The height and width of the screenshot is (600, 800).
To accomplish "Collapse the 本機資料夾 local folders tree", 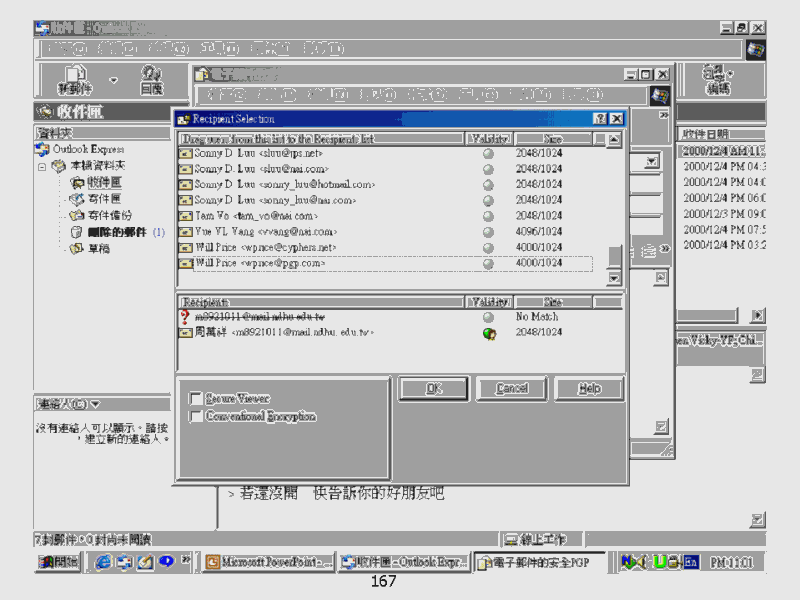I will (x=43, y=166).
